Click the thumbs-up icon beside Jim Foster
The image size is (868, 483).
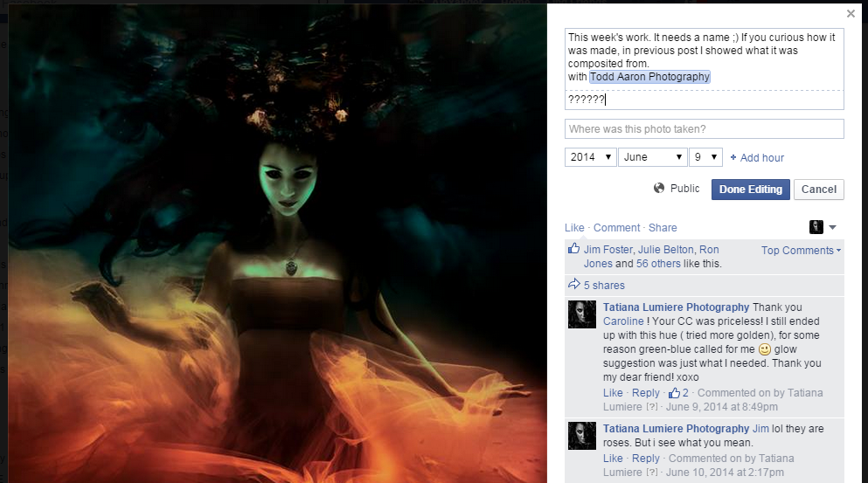(573, 249)
